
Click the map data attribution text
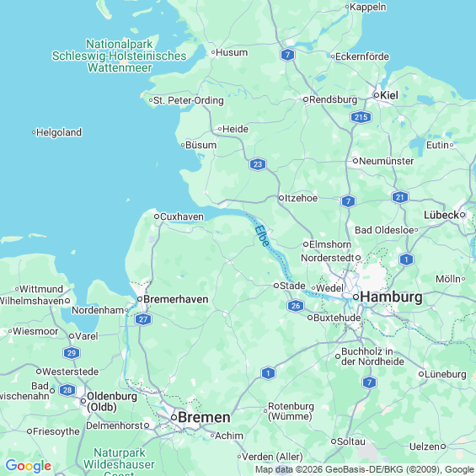(x=365, y=469)
